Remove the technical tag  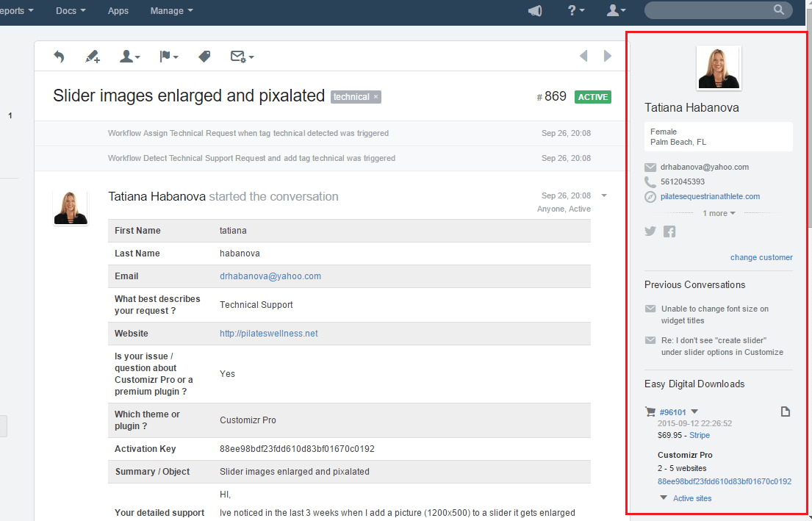click(x=376, y=97)
